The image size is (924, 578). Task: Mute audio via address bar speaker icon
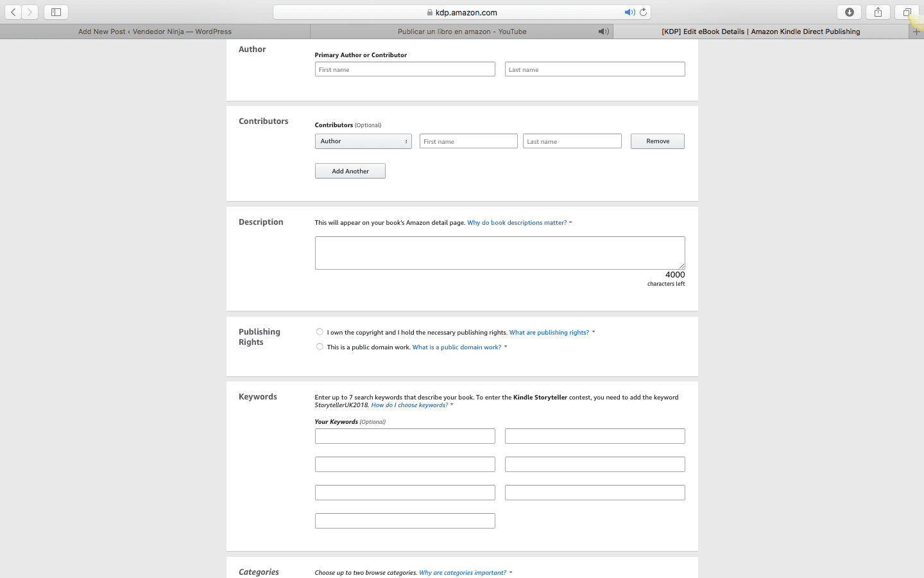tap(629, 12)
